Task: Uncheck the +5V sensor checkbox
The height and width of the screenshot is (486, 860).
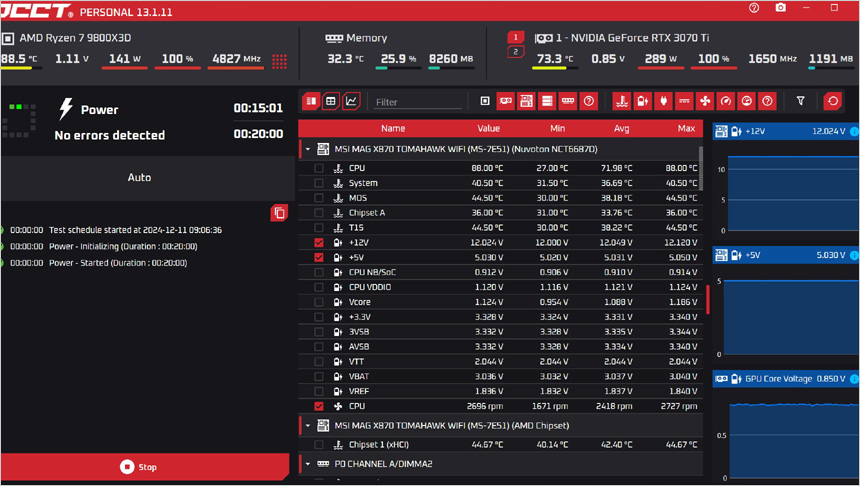Action: 319,258
